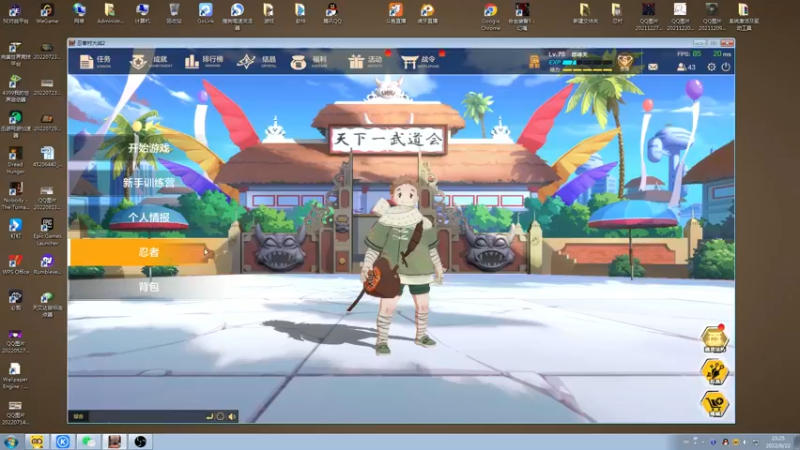Open Rumbleverse desktop shortcut
Viewport: 800px width, 450px height.
tap(47, 265)
